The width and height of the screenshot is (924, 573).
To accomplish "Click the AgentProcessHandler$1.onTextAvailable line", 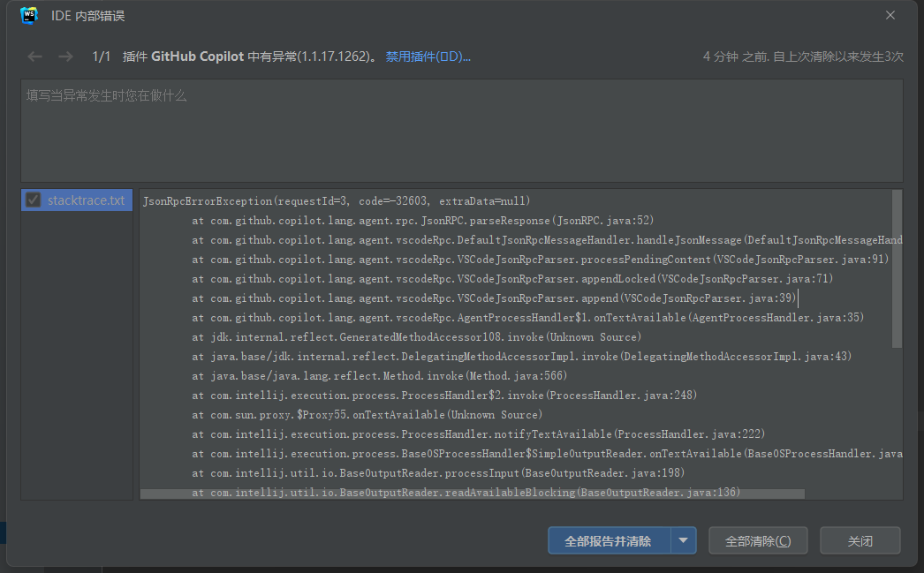I will 527,318.
